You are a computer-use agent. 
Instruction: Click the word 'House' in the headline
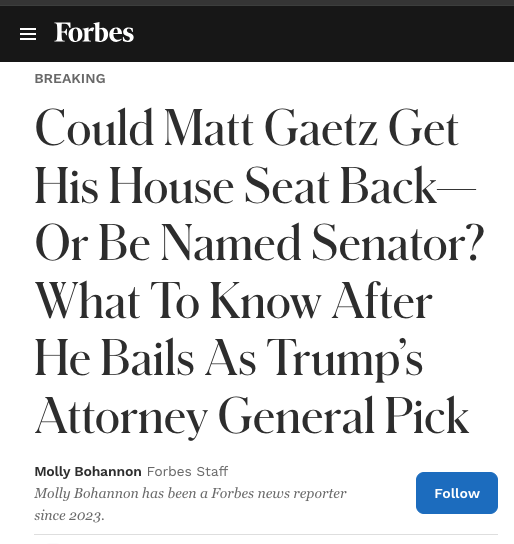pyautogui.click(x=171, y=185)
